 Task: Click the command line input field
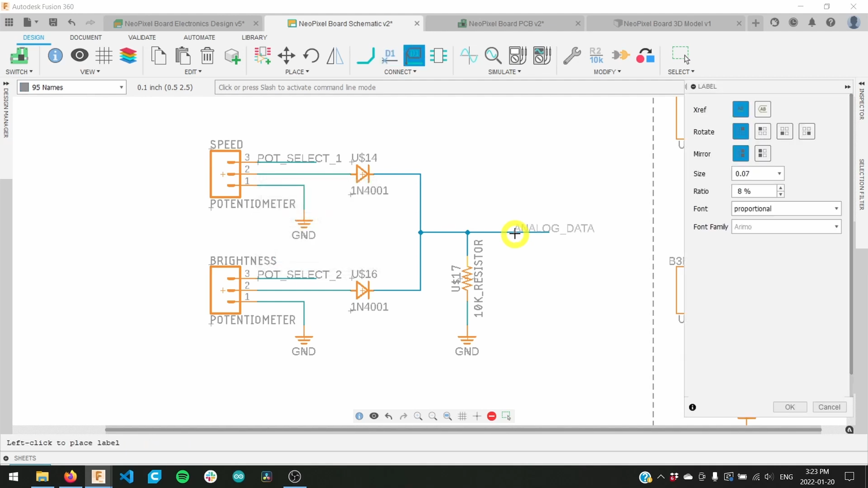(x=405, y=87)
